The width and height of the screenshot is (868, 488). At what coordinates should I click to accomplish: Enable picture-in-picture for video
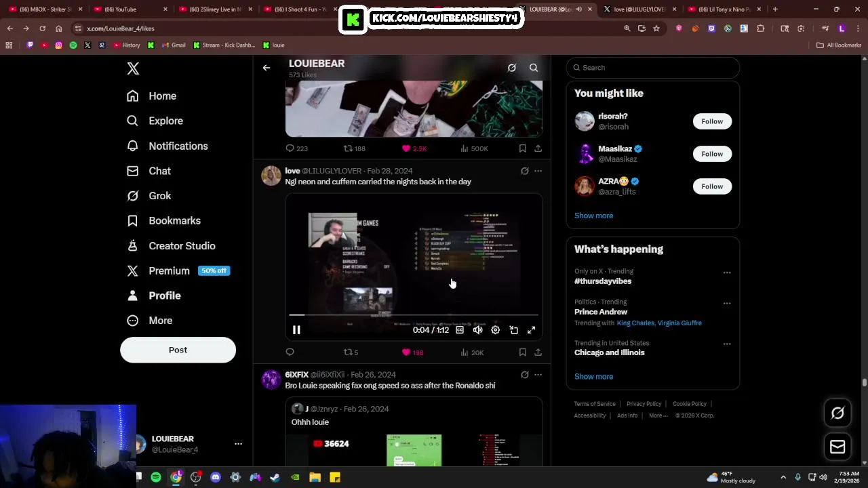[x=513, y=330]
